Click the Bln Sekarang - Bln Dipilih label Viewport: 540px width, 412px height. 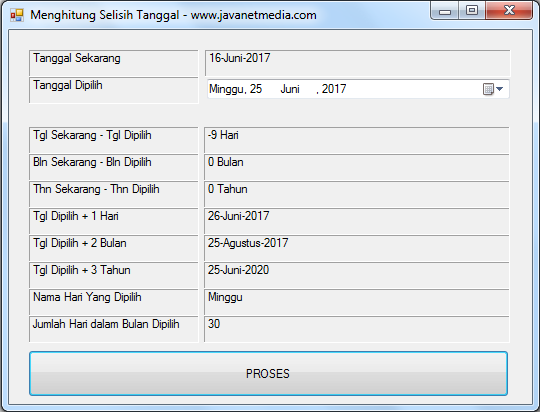(x=114, y=167)
